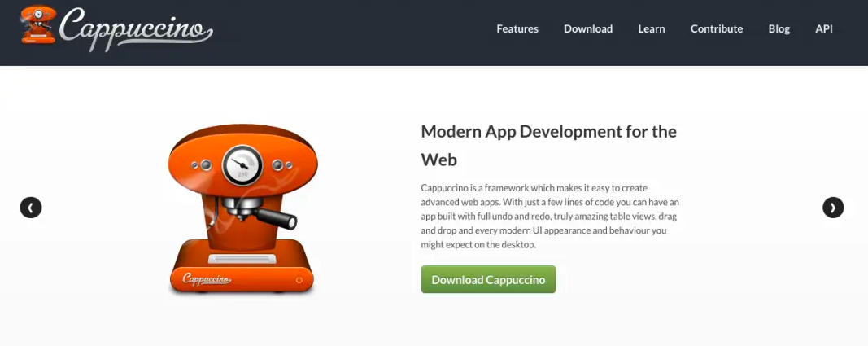Click the heading Modern App Development for the Web

click(548, 144)
